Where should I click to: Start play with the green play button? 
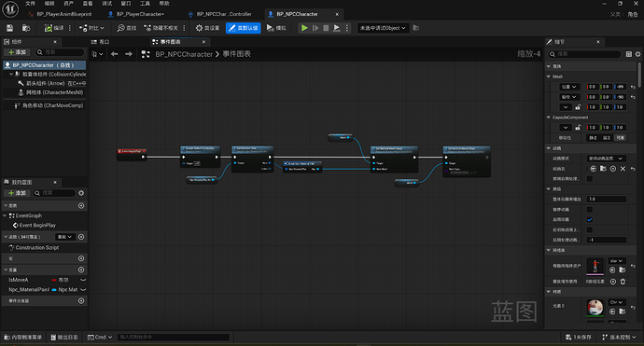[x=304, y=28]
